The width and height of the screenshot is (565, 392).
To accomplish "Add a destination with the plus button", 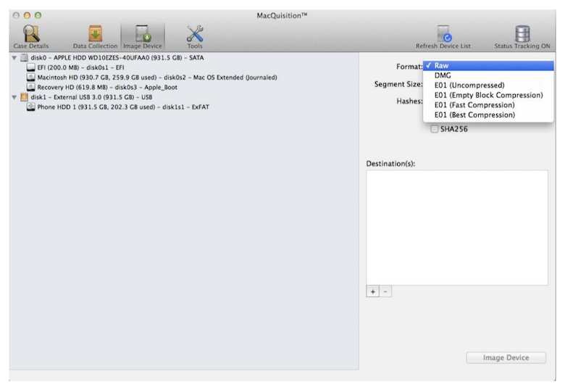I will [372, 291].
